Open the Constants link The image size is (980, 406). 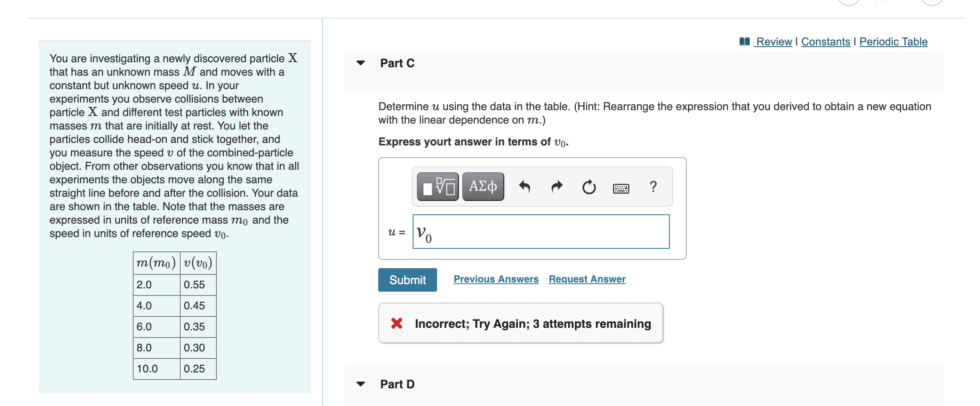point(825,42)
